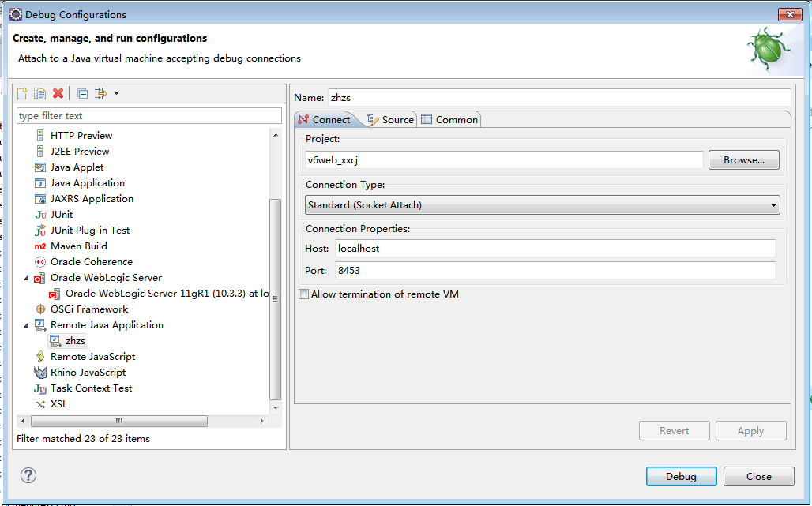Select XSL configuration type
The width and height of the screenshot is (812, 506).
click(x=58, y=404)
